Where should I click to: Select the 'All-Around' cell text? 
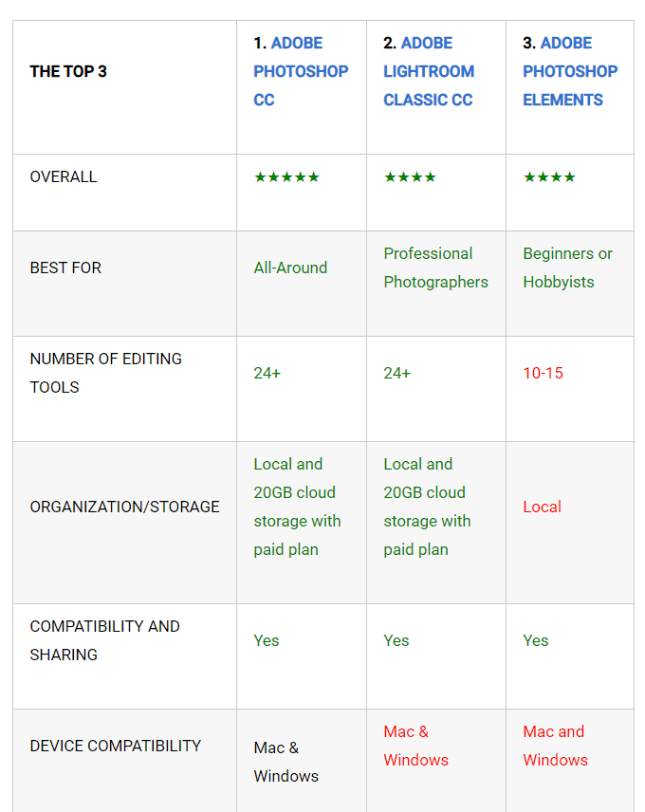click(x=290, y=268)
